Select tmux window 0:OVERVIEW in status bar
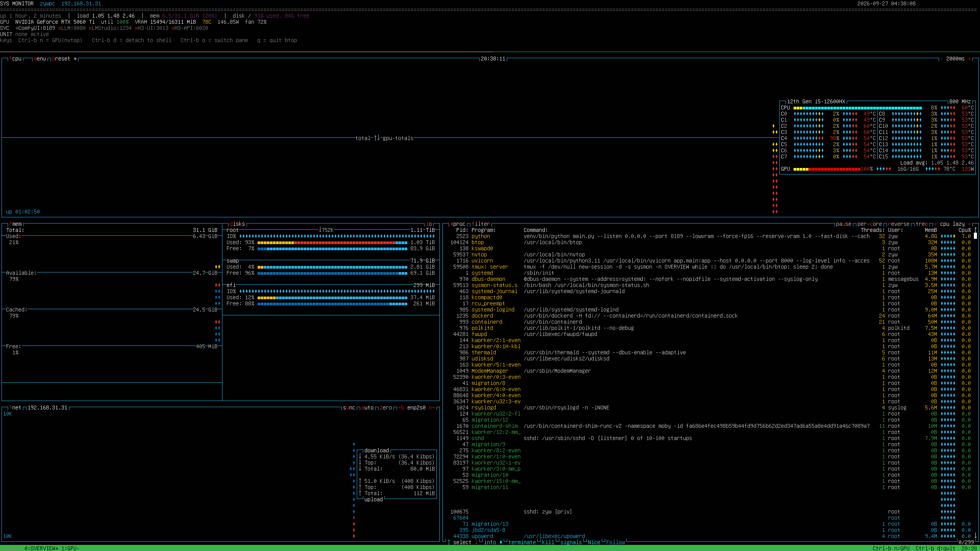The image size is (980, 551). (41, 548)
